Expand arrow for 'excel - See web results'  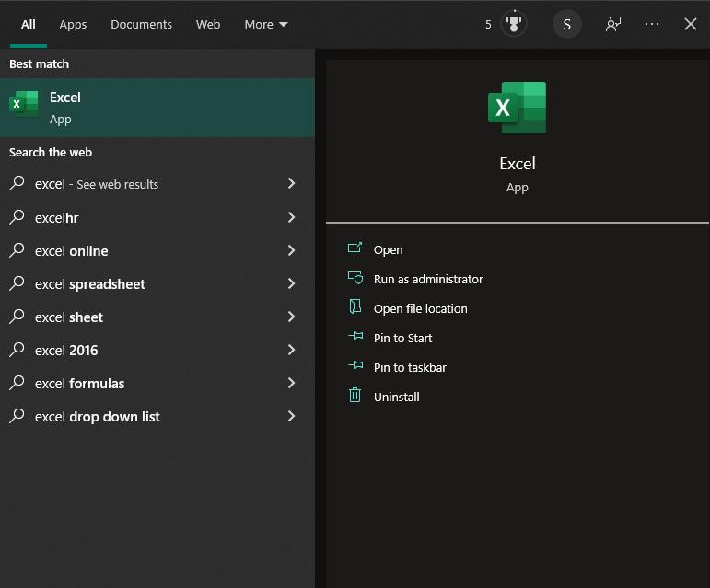[292, 183]
